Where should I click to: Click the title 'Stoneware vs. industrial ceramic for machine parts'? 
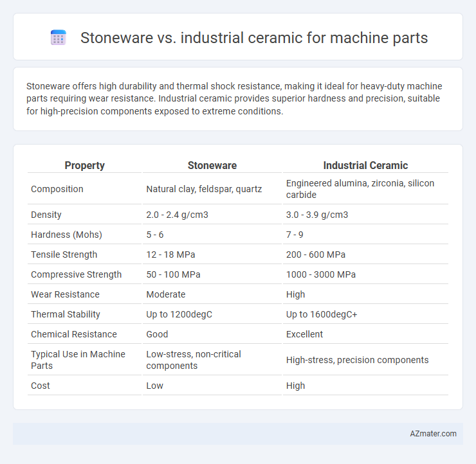pyautogui.click(x=254, y=38)
